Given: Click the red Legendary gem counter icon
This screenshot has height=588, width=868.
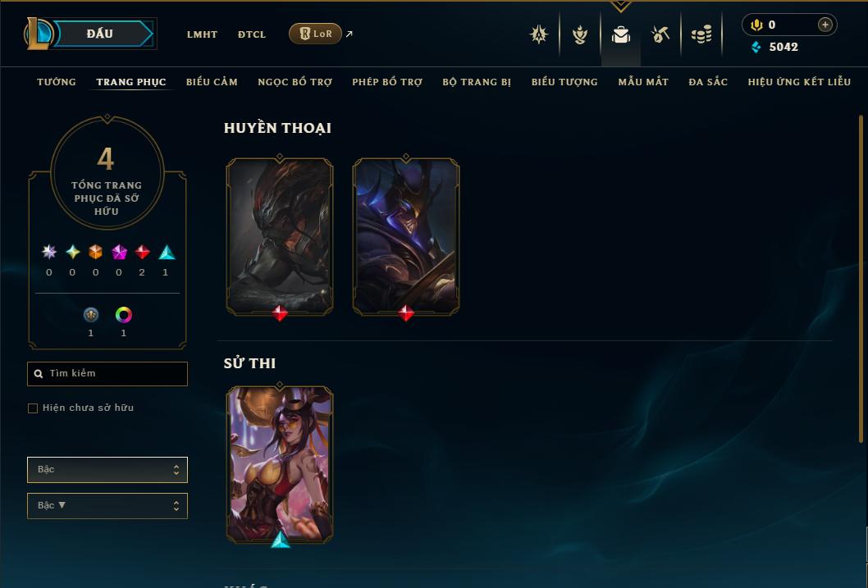Looking at the screenshot, I should (x=142, y=253).
